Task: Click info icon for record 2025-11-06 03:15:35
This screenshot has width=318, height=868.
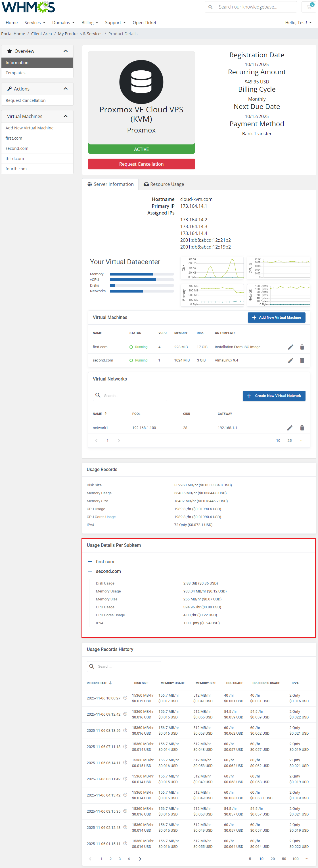Action: tap(125, 811)
